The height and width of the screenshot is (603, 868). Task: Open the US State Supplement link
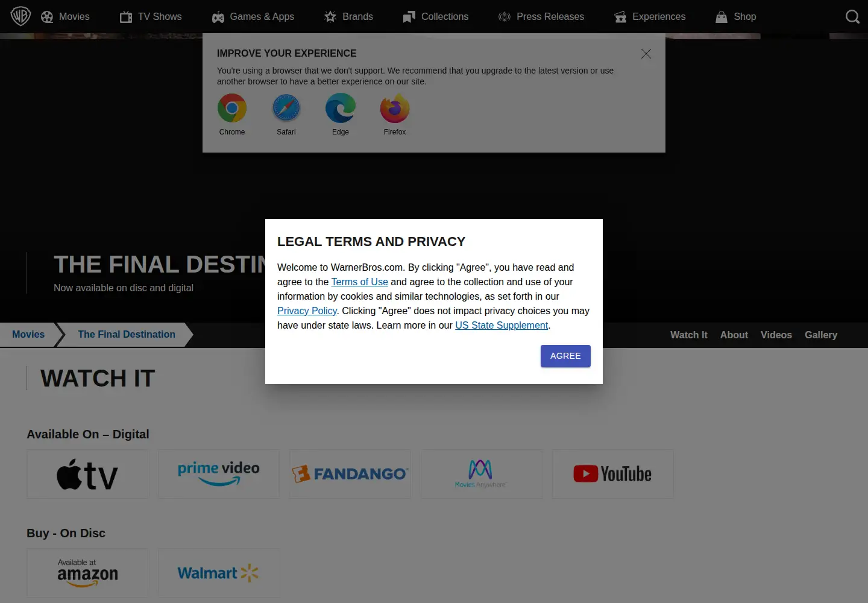tap(502, 325)
